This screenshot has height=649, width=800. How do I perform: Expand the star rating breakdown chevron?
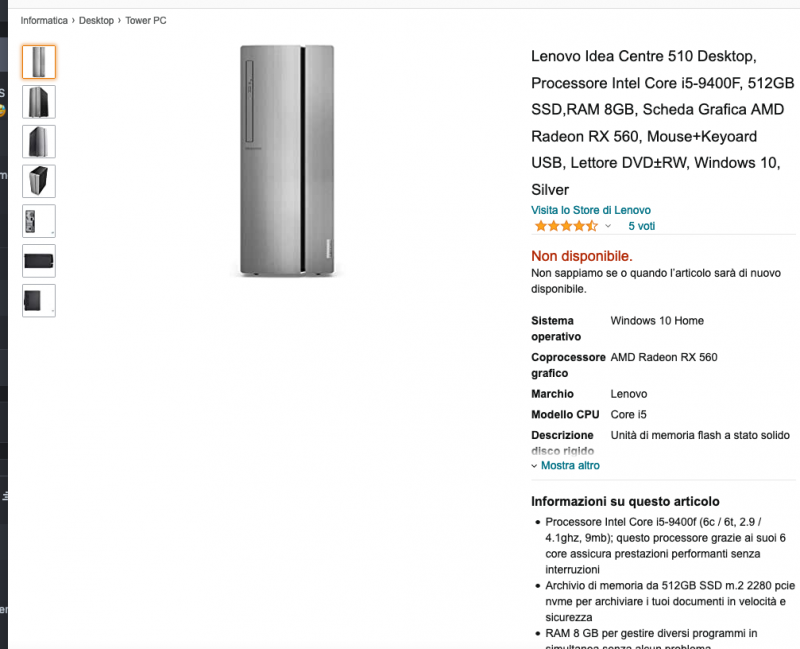point(607,226)
